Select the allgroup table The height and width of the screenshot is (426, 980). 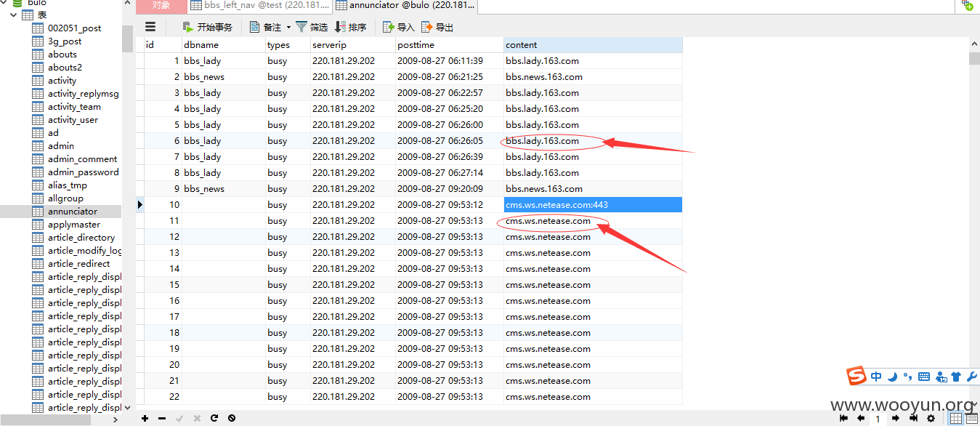[65, 198]
